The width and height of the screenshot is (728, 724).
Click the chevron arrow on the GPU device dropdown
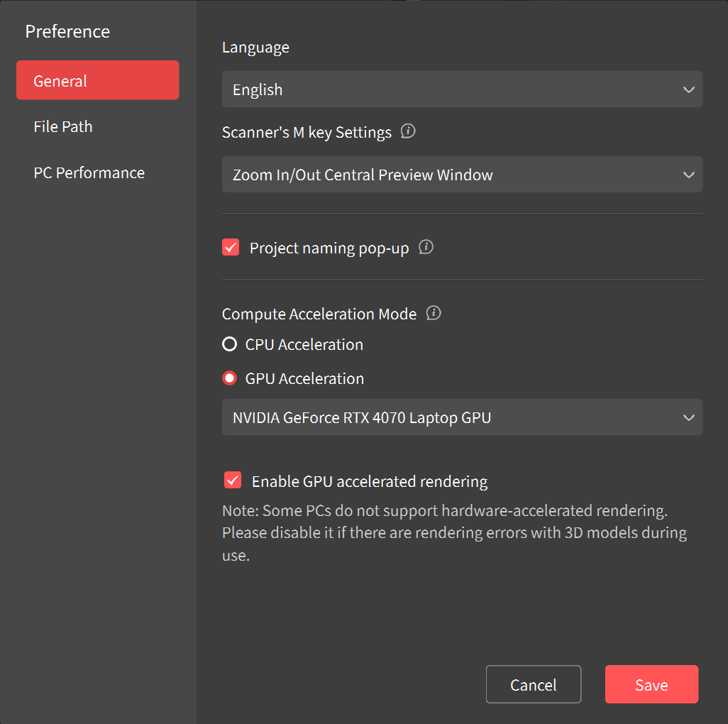pyautogui.click(x=688, y=417)
